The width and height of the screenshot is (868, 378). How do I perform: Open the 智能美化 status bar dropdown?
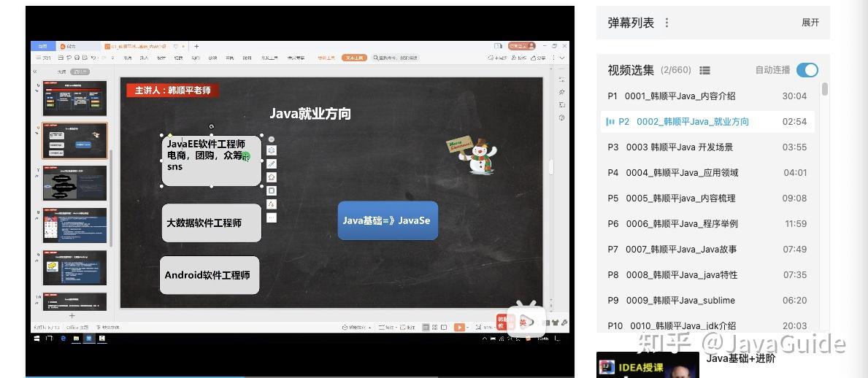point(357,328)
